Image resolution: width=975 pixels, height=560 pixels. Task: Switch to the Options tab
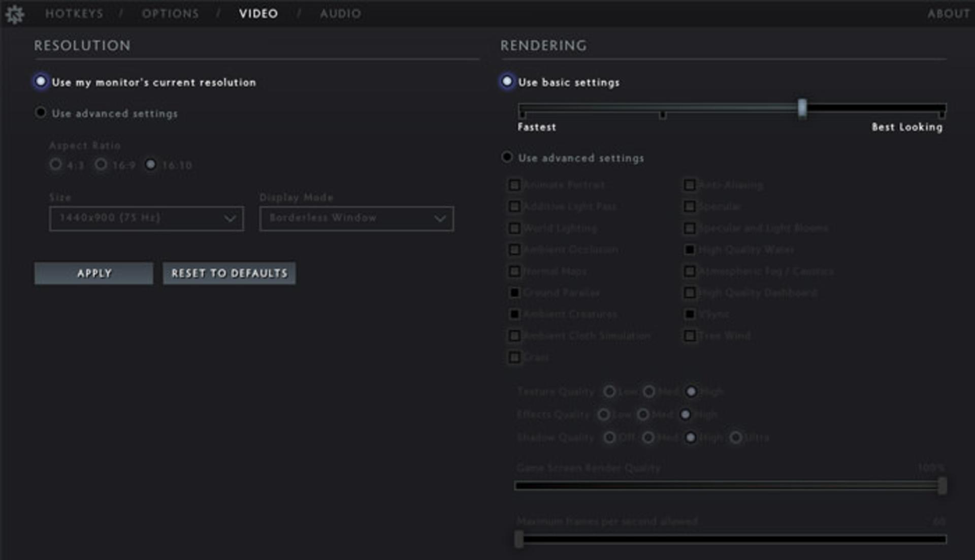pyautogui.click(x=170, y=14)
